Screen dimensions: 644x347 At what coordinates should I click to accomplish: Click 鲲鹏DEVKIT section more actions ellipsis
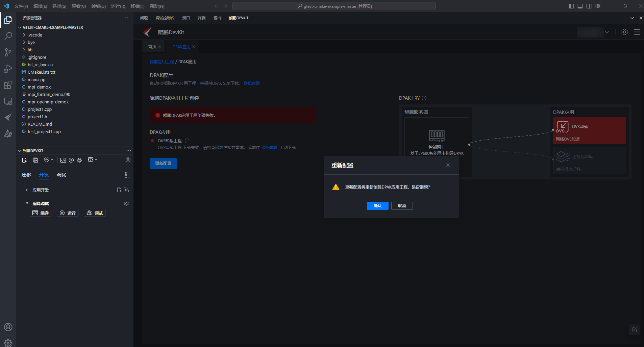(x=129, y=151)
